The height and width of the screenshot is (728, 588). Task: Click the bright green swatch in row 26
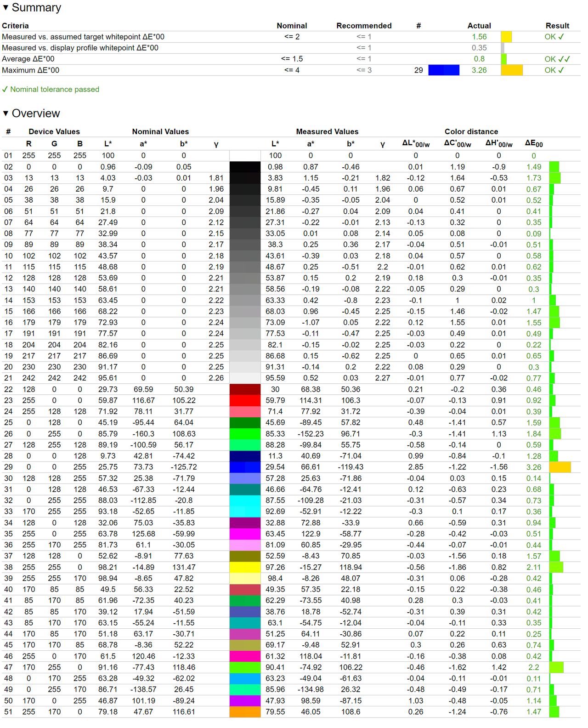[x=245, y=434]
